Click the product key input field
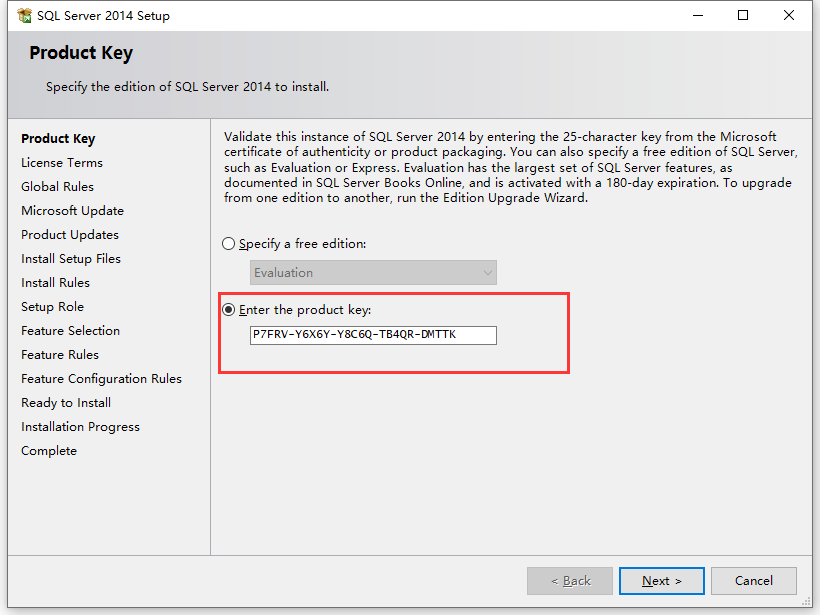Image resolution: width=820 pixels, height=615 pixels. (x=372, y=334)
